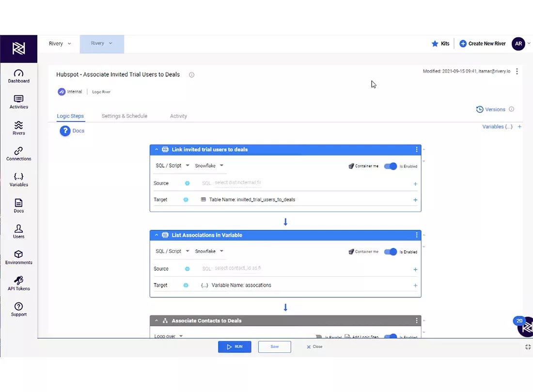This screenshot has width=533, height=392.
Task: Click the Rivery logo at top left
Action: (19, 48)
